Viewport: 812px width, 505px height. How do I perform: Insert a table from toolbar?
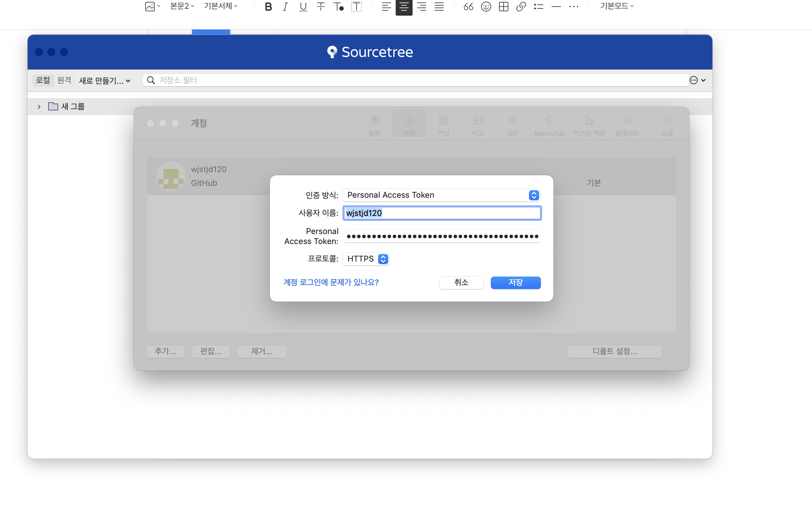tap(503, 6)
